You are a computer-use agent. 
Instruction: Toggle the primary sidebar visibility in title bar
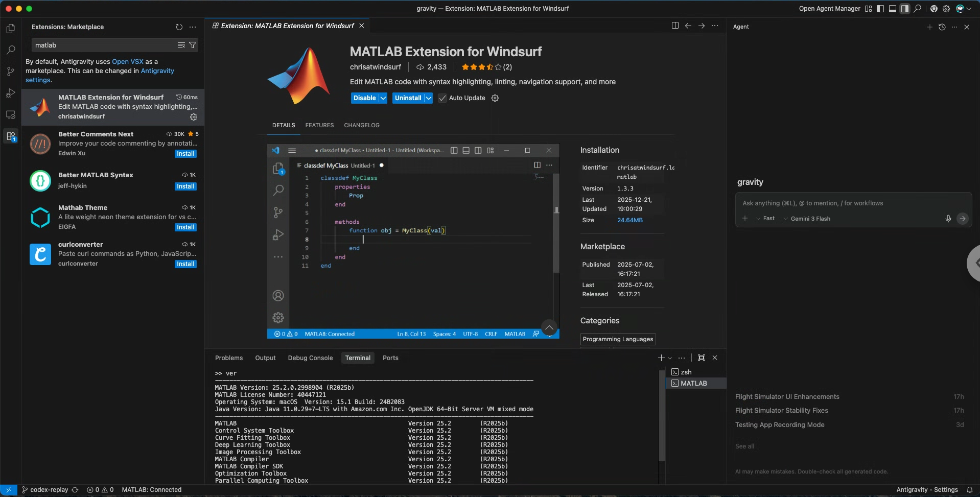(880, 9)
